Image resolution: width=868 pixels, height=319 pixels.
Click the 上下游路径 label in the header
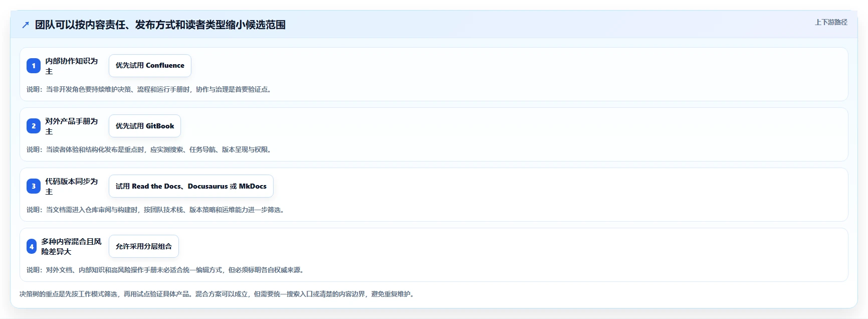tap(831, 22)
